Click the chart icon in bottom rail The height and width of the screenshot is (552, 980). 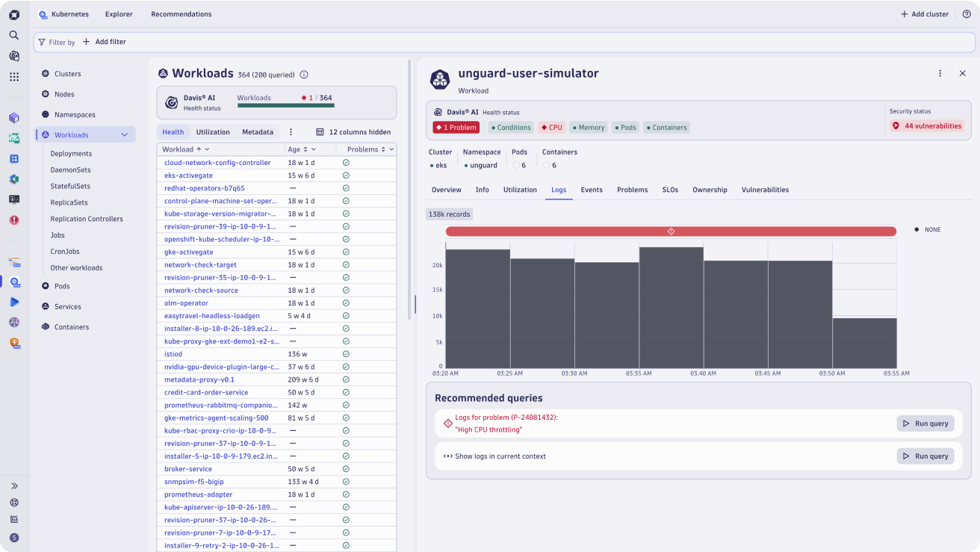tap(14, 519)
